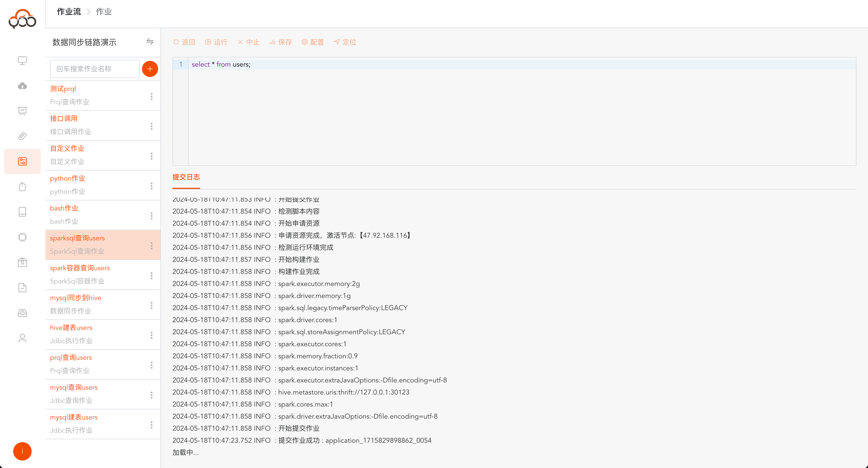Open more options for 测试prql job
Screen dimensions: 868x468
[152, 96]
